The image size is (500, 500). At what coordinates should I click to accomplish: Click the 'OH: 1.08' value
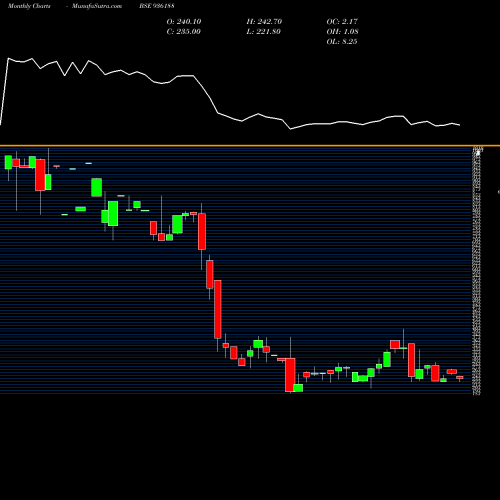pyautogui.click(x=343, y=32)
